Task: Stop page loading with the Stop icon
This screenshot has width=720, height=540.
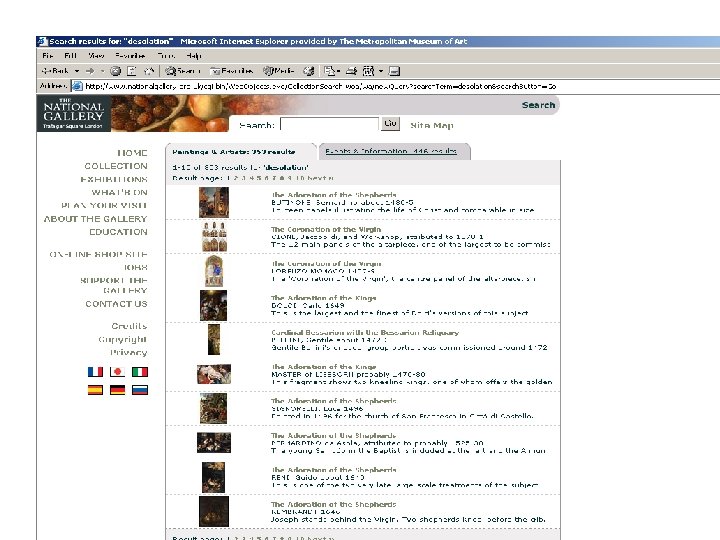Action: (116, 71)
